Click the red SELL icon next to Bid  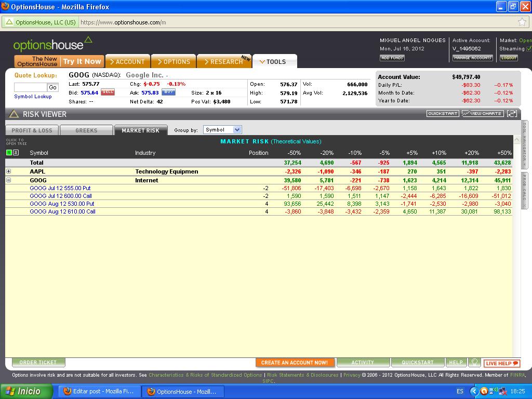[108, 92]
